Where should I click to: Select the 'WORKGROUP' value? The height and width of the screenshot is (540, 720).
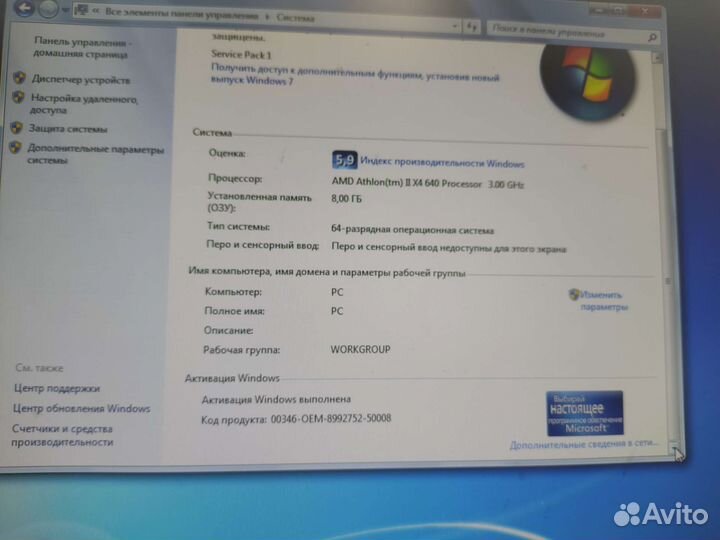click(360, 349)
